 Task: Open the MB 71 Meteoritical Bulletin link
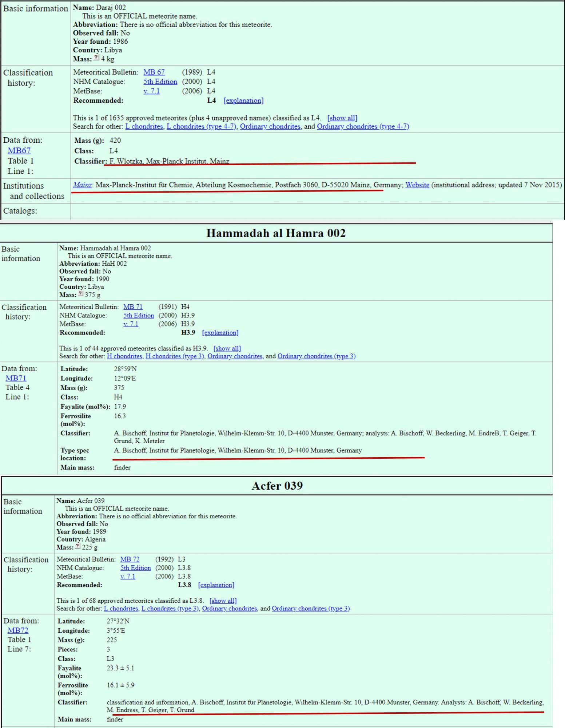(133, 307)
